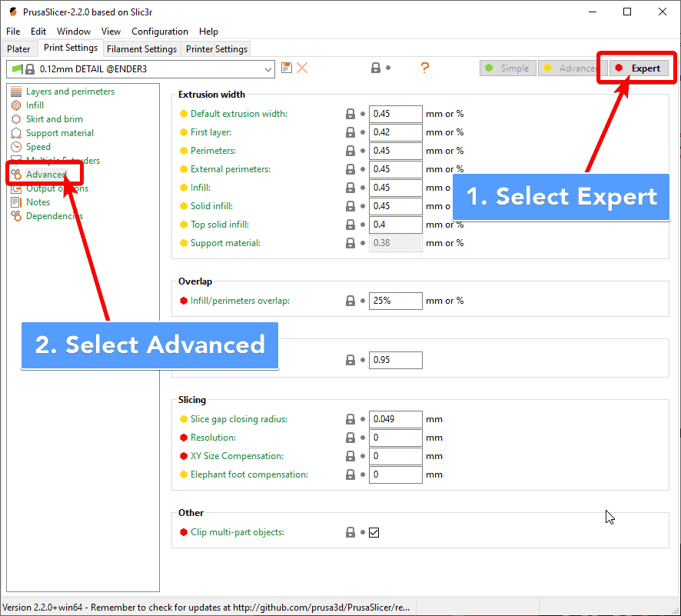Click the lock icon beside the question mark
This screenshot has height=616, width=681.
coord(376,68)
